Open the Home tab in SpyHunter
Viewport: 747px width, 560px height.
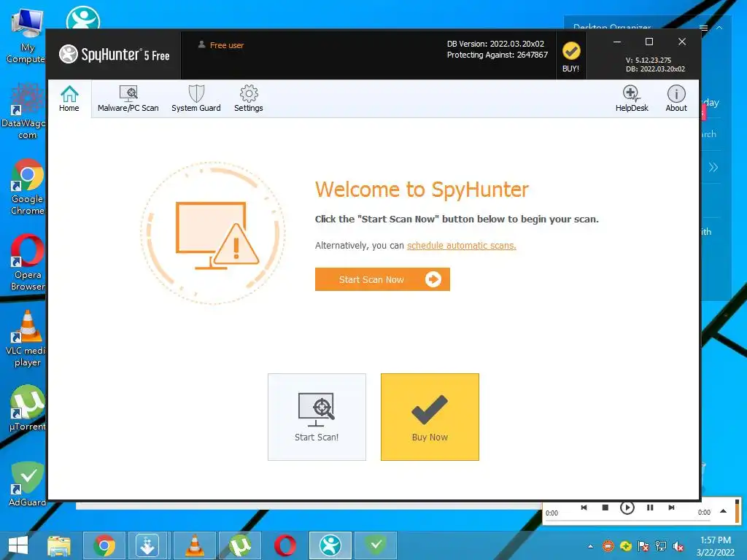69,98
